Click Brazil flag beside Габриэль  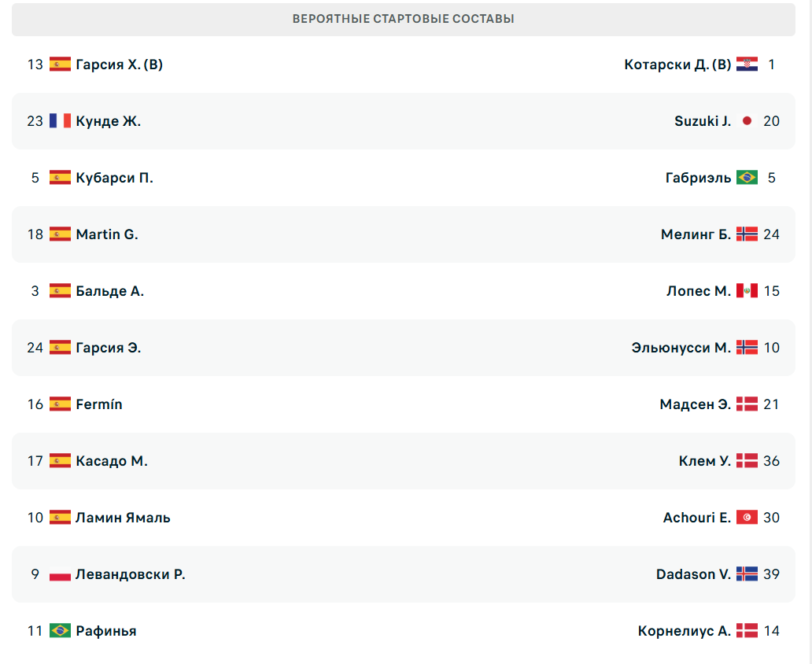(x=747, y=178)
